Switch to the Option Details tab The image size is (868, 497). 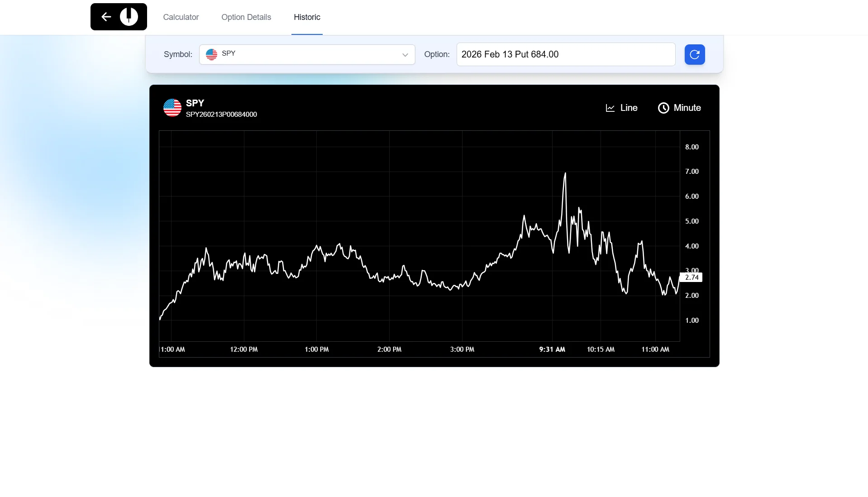pyautogui.click(x=246, y=17)
